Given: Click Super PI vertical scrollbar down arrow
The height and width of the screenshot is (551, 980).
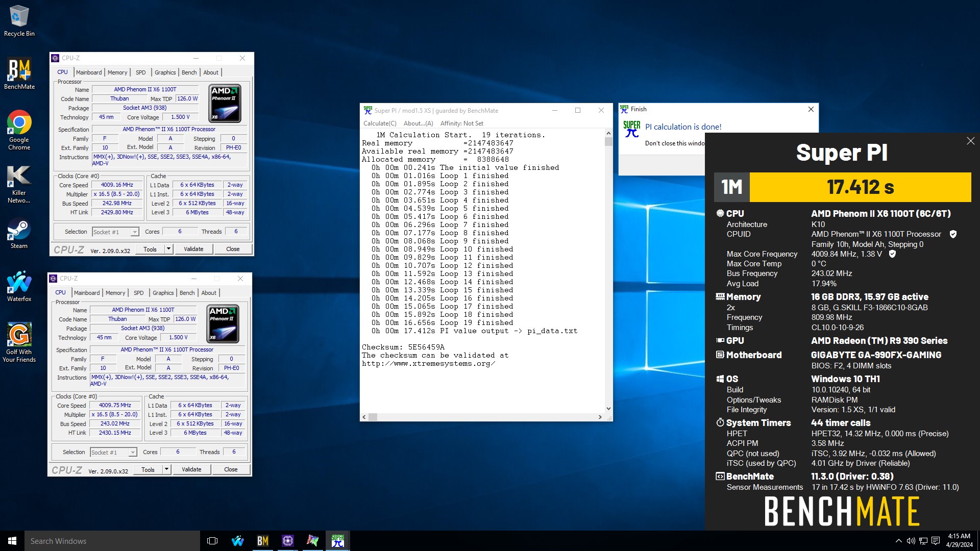Looking at the screenshot, I should (x=608, y=408).
